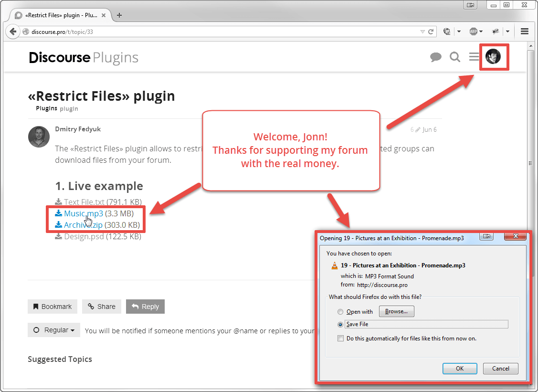
Task: Download the Music.mp3 file
Action: tap(84, 213)
